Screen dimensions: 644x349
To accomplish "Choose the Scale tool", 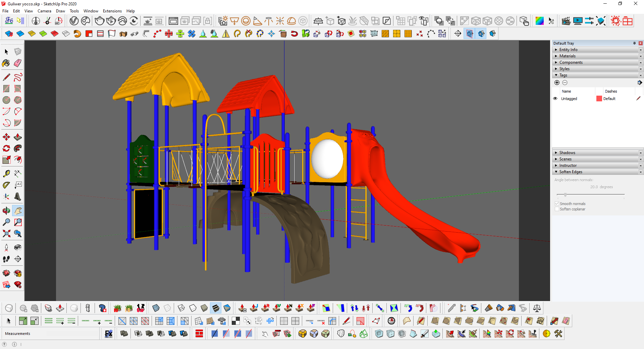I will click(x=6, y=160).
